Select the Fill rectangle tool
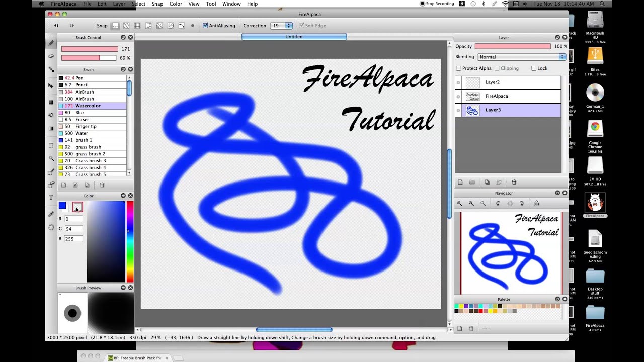 [x=51, y=102]
